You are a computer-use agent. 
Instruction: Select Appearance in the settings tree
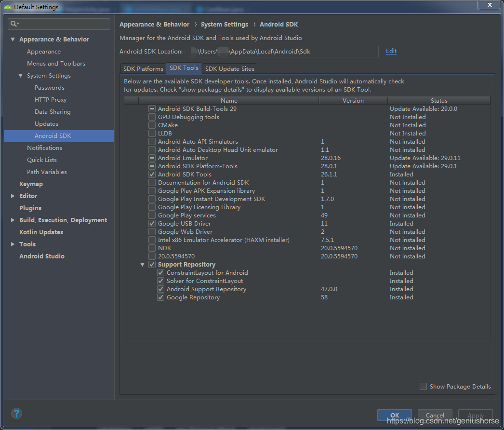point(44,52)
